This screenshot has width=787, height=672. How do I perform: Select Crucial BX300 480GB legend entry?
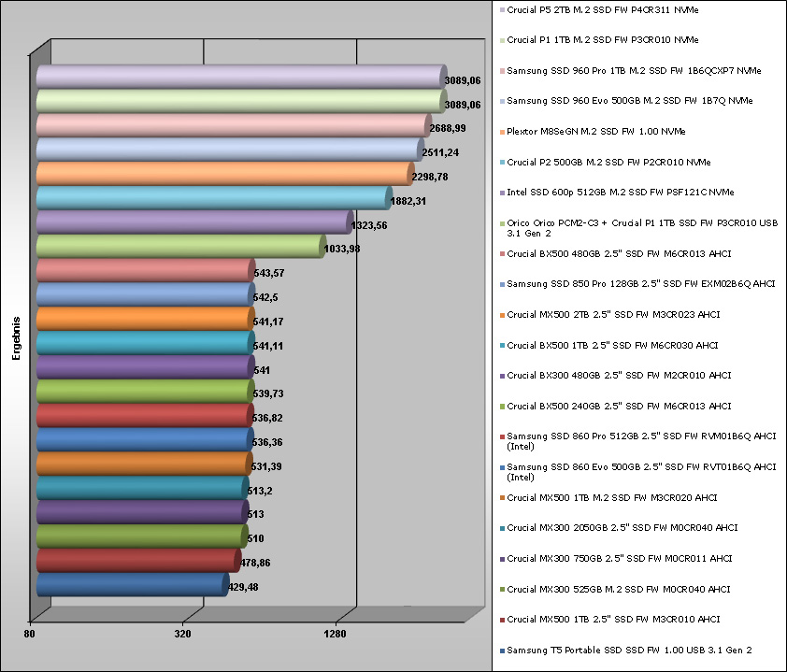tap(619, 376)
